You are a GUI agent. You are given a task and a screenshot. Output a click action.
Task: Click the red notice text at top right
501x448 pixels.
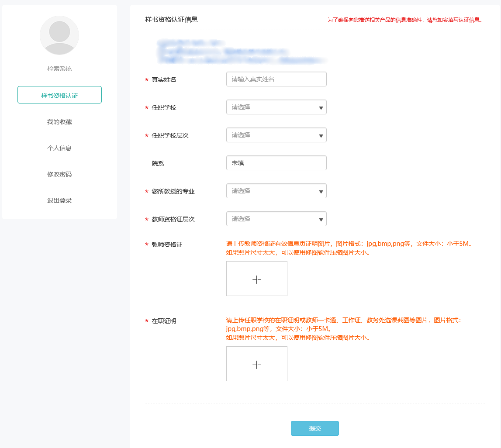click(405, 20)
